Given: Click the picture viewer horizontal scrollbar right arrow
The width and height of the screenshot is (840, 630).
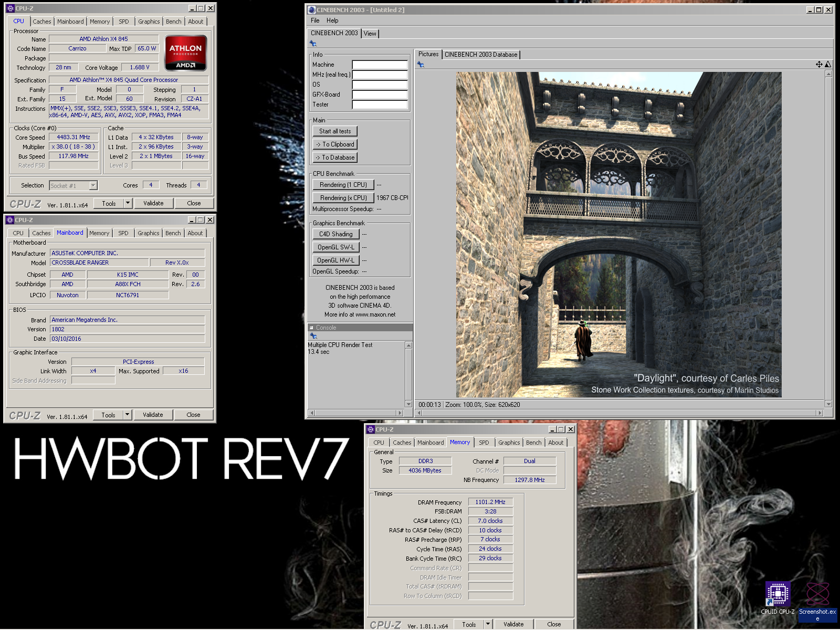Looking at the screenshot, I should [x=820, y=413].
